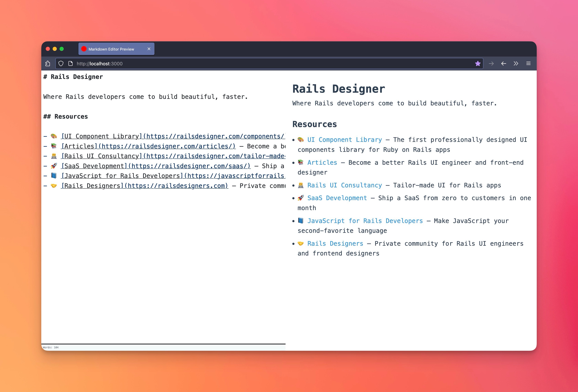The height and width of the screenshot is (392, 578).
Task: Click the handshake emoji in the editor source
Action: (x=54, y=186)
